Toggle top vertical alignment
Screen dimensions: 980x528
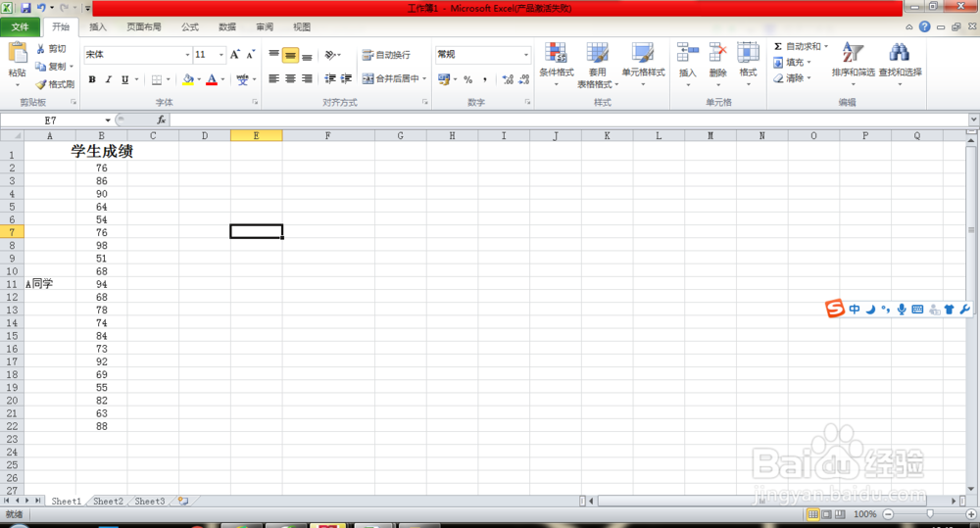point(273,55)
